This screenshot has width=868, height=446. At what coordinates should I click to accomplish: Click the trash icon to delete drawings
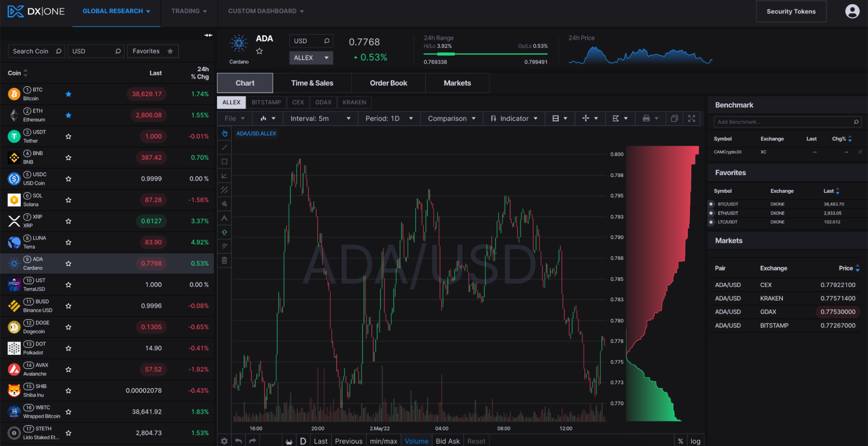(224, 261)
